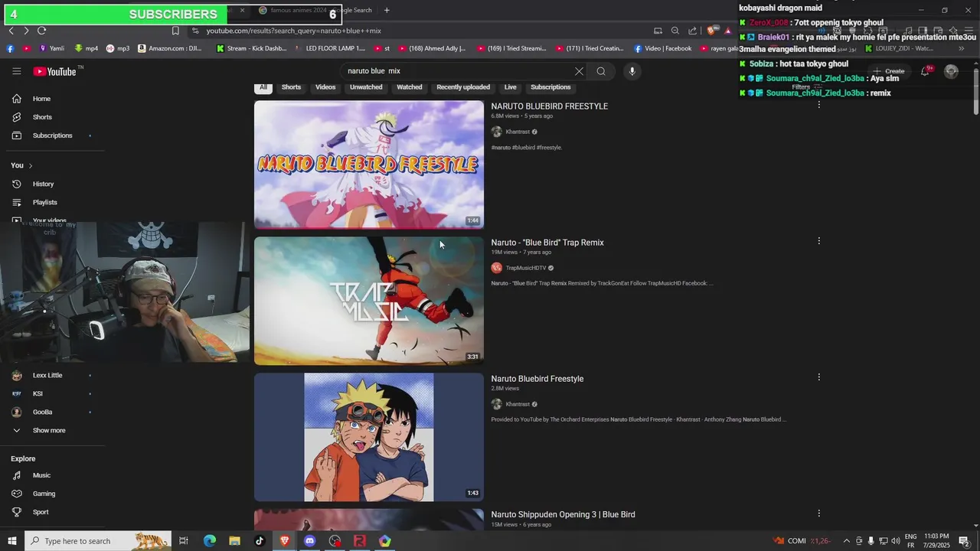Play the Naruto and Sasuke cartoon thumbnail
Viewport: 980px width, 551px height.
tap(369, 437)
